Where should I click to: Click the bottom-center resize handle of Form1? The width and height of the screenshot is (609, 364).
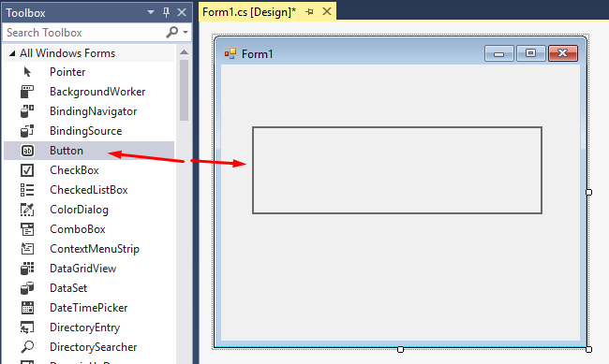pyautogui.click(x=400, y=349)
